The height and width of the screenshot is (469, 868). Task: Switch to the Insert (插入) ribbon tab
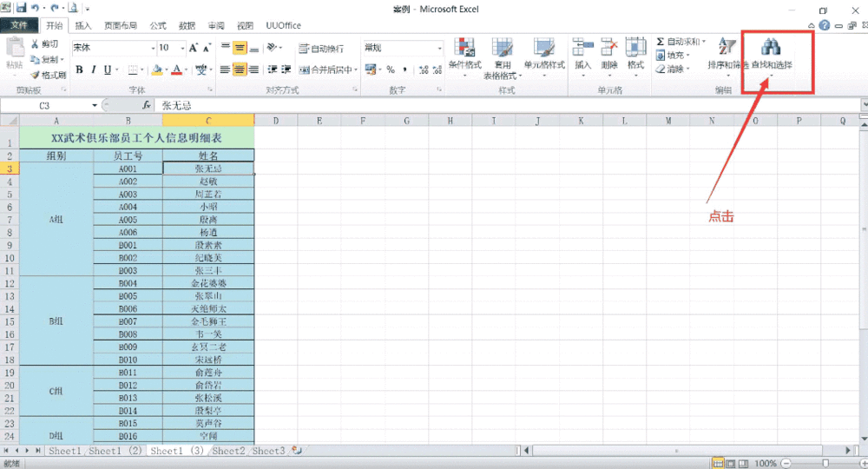82,25
